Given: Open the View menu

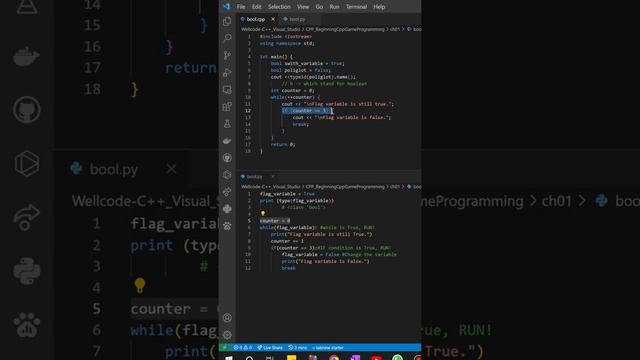Looking at the screenshot, I should click(303, 7).
